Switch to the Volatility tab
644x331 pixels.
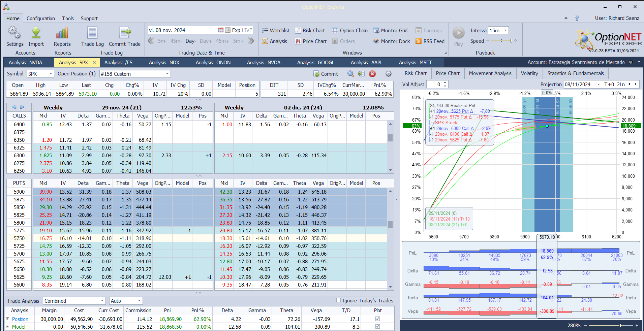pos(529,73)
